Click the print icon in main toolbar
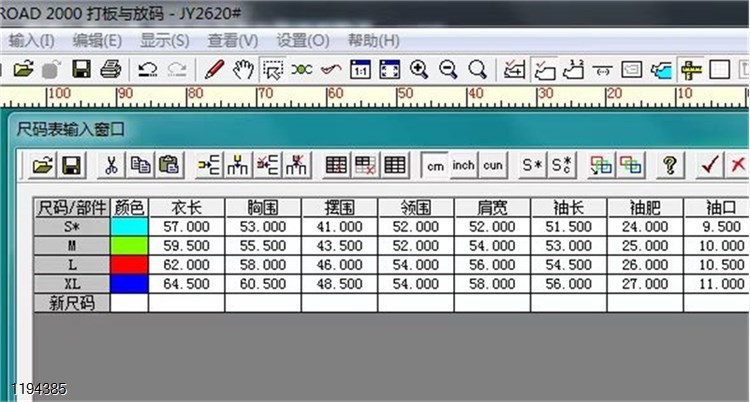Screen dimensions: 750x402 tap(111, 69)
